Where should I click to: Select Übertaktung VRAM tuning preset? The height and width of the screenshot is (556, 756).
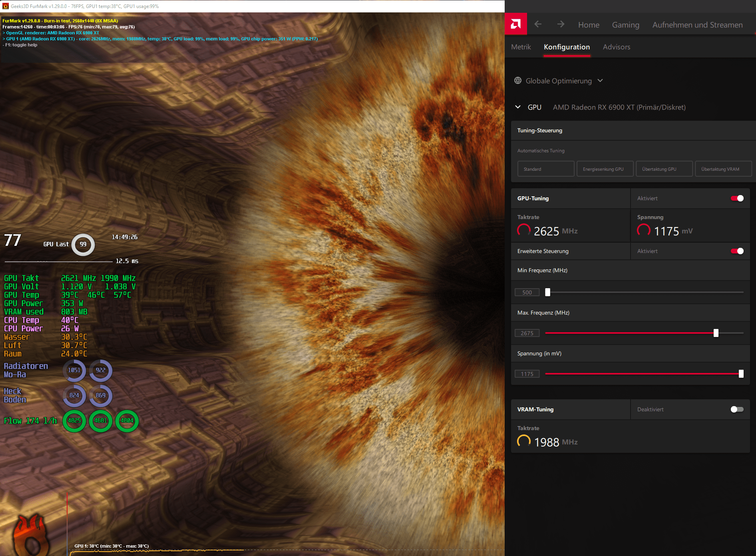(x=723, y=169)
